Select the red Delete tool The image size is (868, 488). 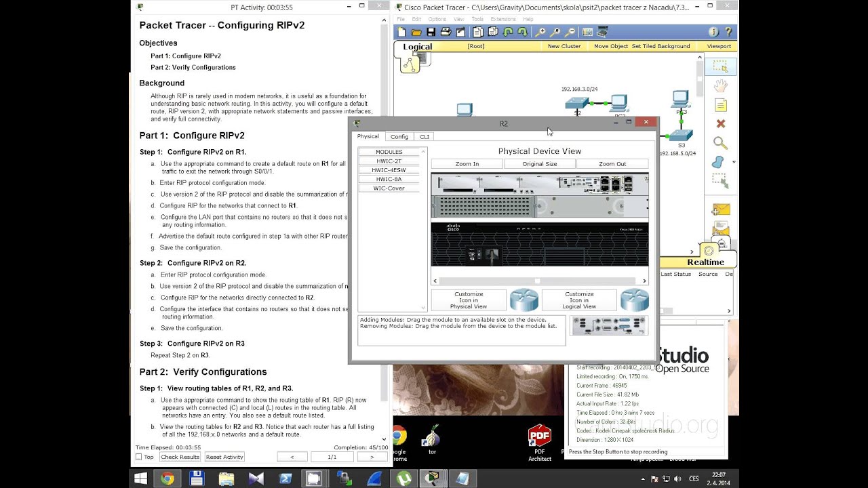click(720, 124)
